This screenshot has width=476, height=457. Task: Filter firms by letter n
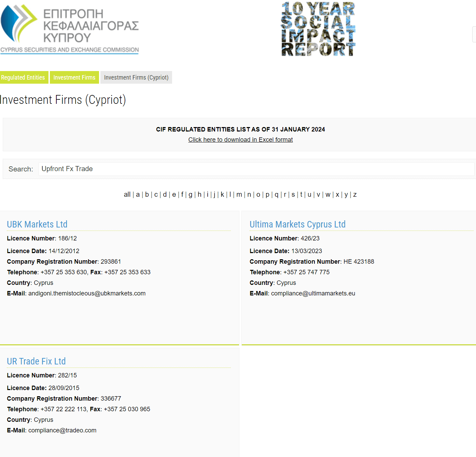coord(249,195)
